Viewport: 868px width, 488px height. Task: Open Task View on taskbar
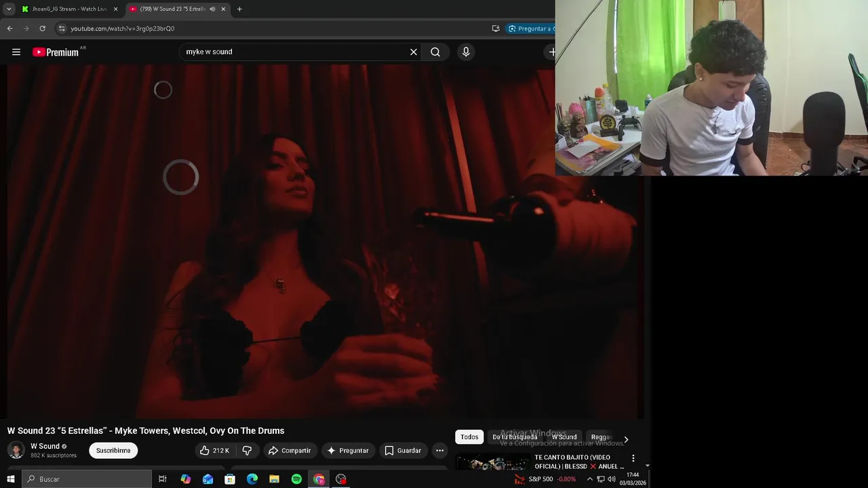(163, 479)
